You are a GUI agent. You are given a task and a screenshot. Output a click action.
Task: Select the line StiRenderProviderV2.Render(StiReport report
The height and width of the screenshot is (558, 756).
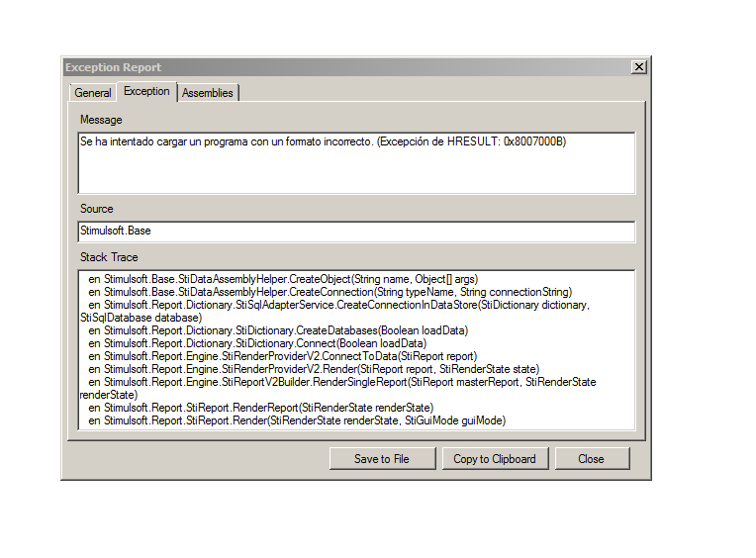(314, 369)
